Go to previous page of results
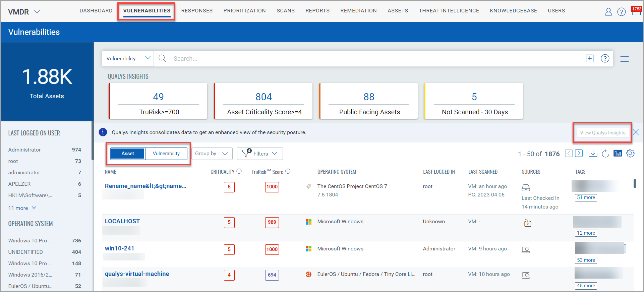 click(x=569, y=153)
